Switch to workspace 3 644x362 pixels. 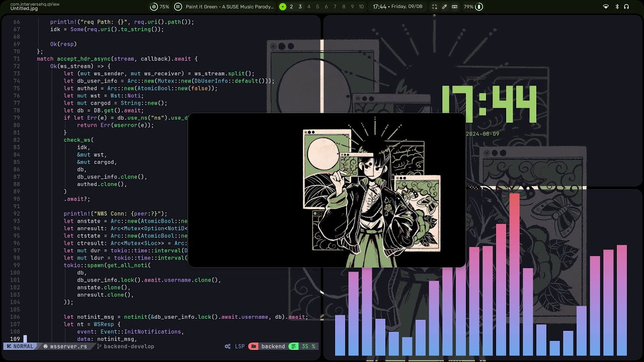[x=300, y=7]
